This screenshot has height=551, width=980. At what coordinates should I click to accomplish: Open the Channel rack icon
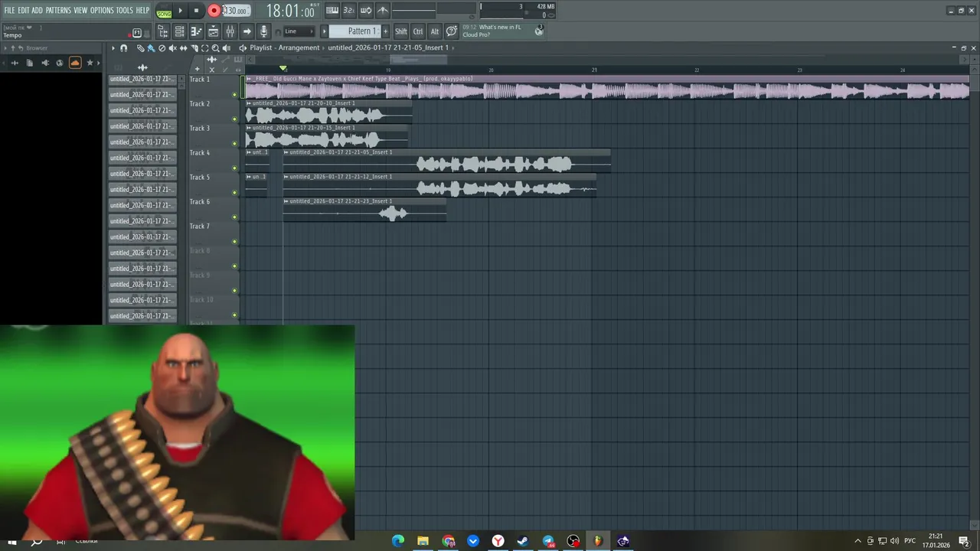point(179,31)
